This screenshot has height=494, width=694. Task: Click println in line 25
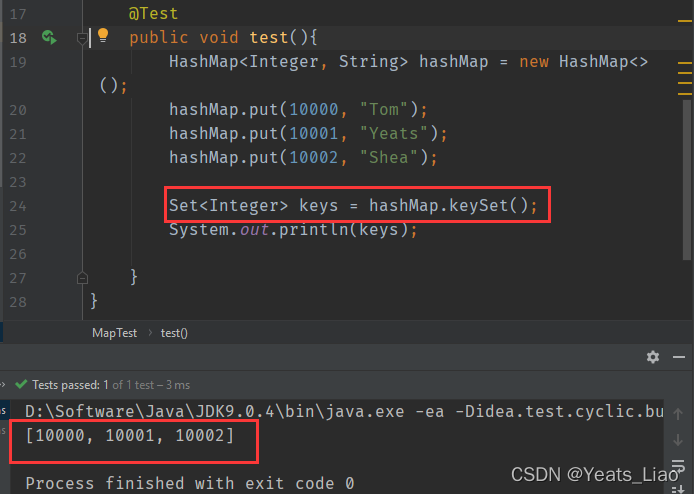point(313,230)
